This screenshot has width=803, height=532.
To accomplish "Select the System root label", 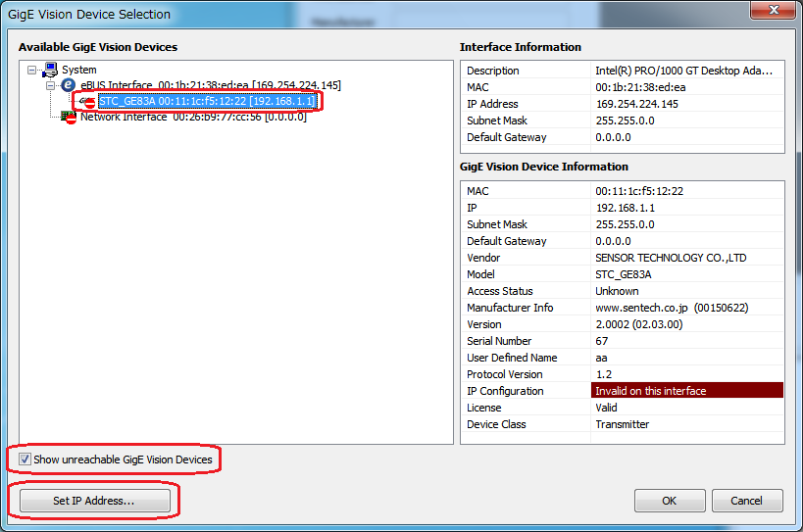I will point(78,70).
